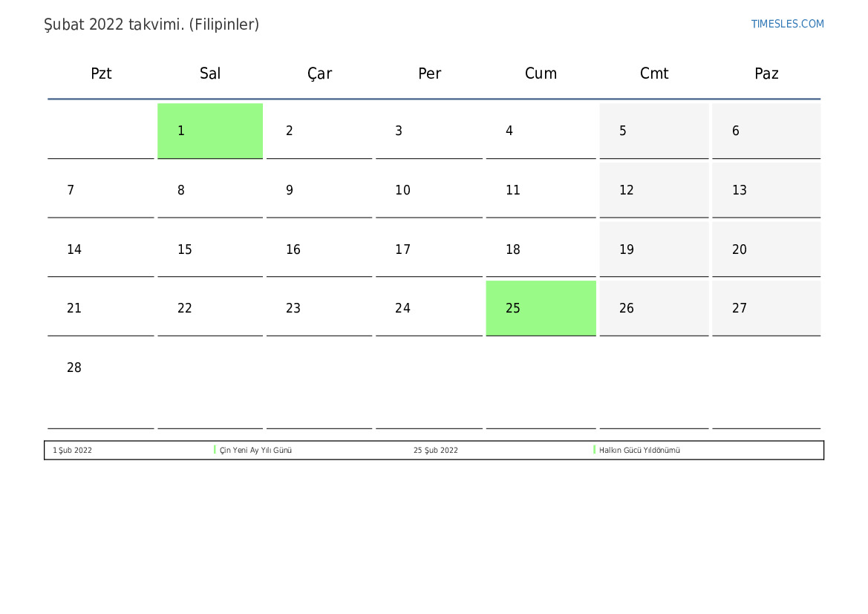Click the Çar weekday column header
The height and width of the screenshot is (614, 868).
(x=319, y=74)
